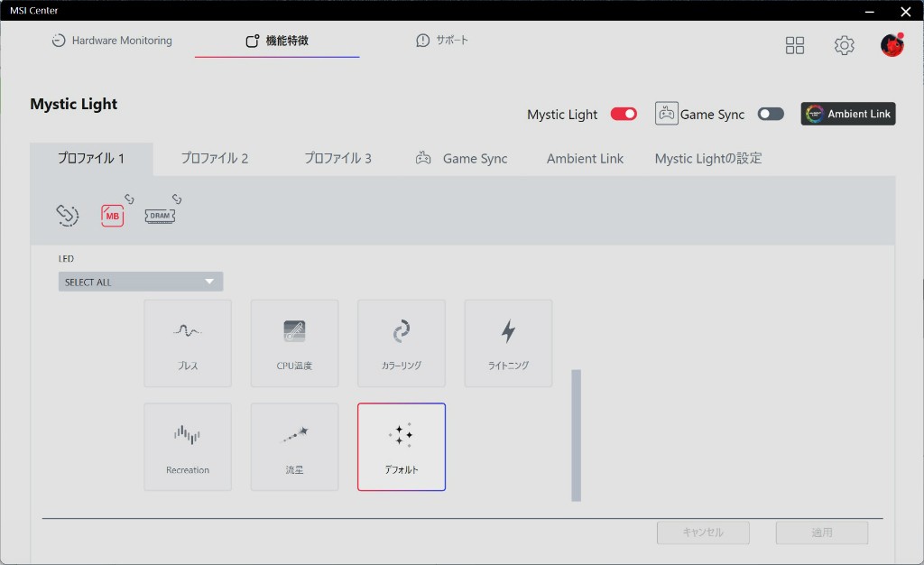Expand the SELECT ALL LED dropdown
This screenshot has width=924, height=565.
pyautogui.click(x=141, y=282)
